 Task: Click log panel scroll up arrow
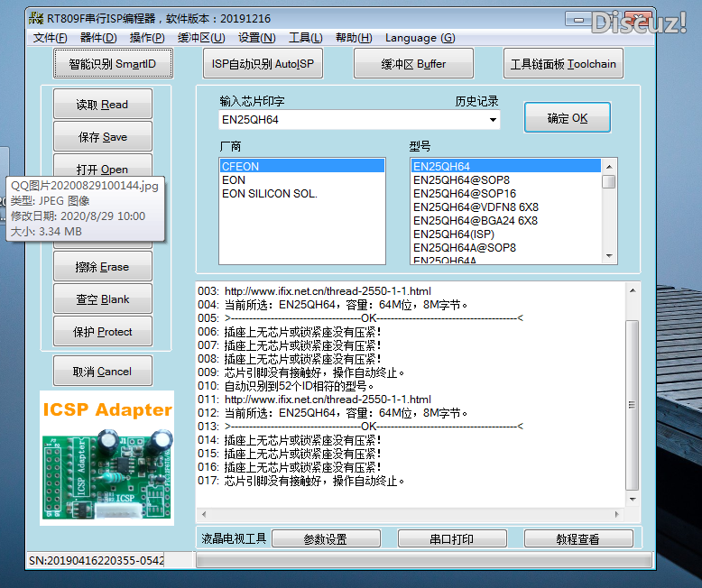633,291
